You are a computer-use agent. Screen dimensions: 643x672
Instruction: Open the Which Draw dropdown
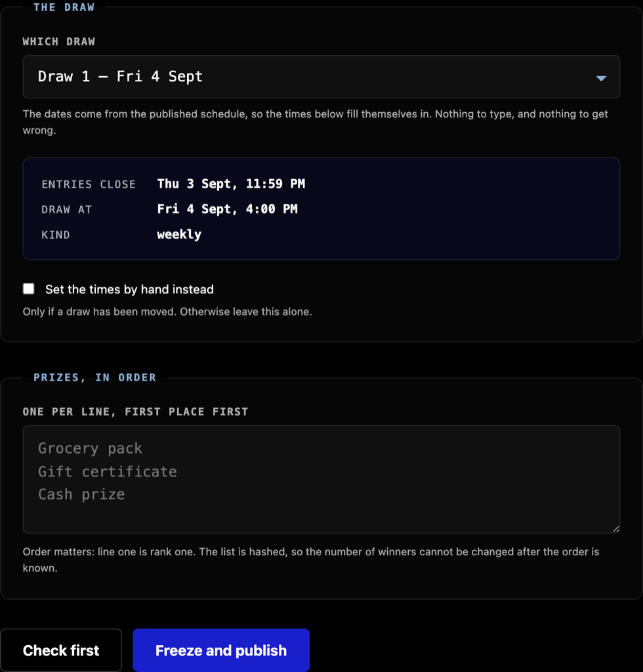[321, 77]
